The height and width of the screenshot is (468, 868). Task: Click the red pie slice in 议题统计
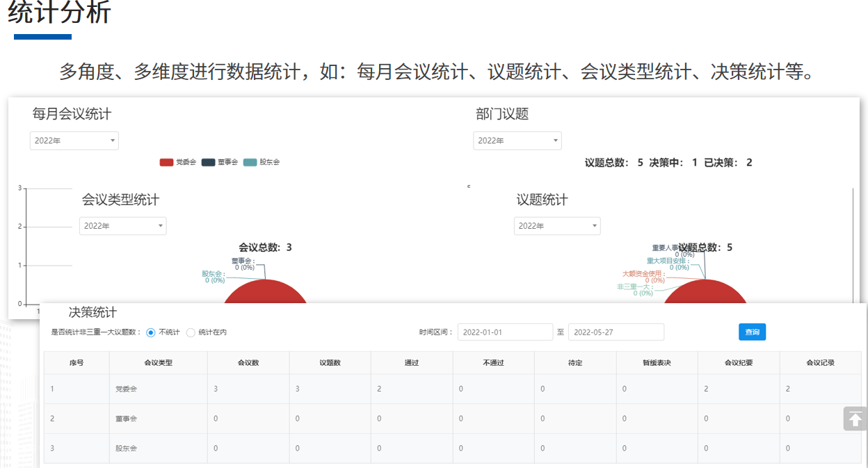click(x=705, y=293)
